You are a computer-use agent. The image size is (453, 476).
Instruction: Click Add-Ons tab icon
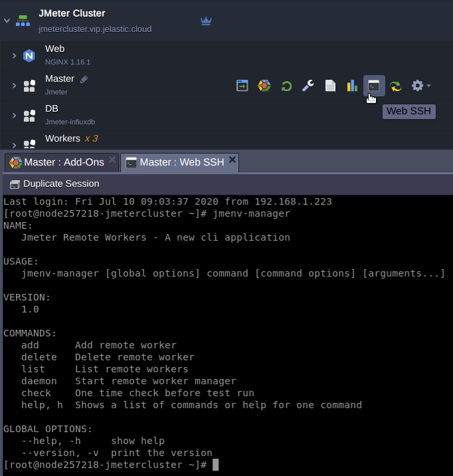point(16,163)
